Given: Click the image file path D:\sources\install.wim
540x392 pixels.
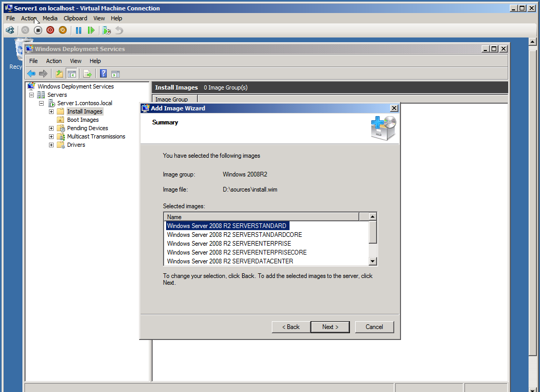Looking at the screenshot, I should (x=250, y=189).
